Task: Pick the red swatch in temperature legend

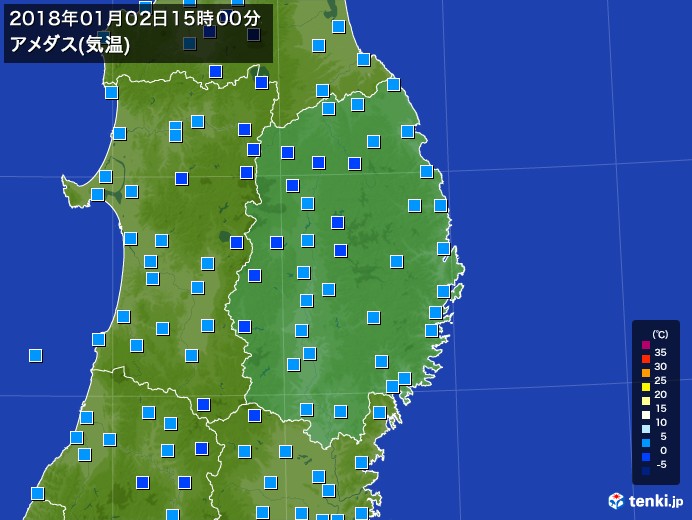Action: 646,359
